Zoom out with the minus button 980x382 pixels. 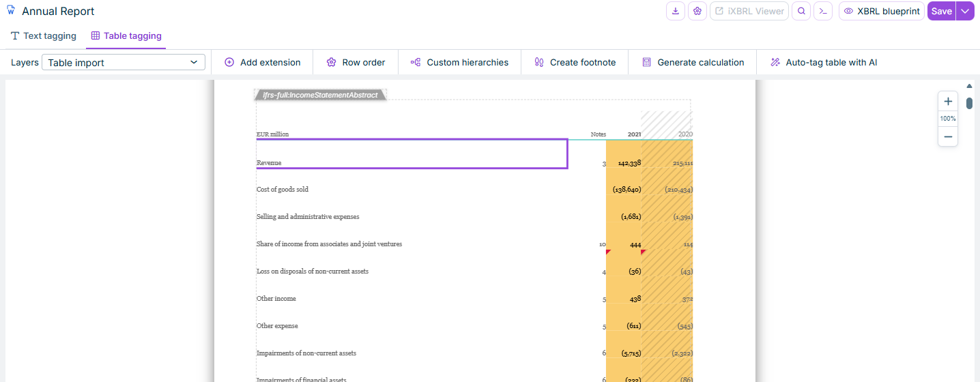(x=948, y=136)
